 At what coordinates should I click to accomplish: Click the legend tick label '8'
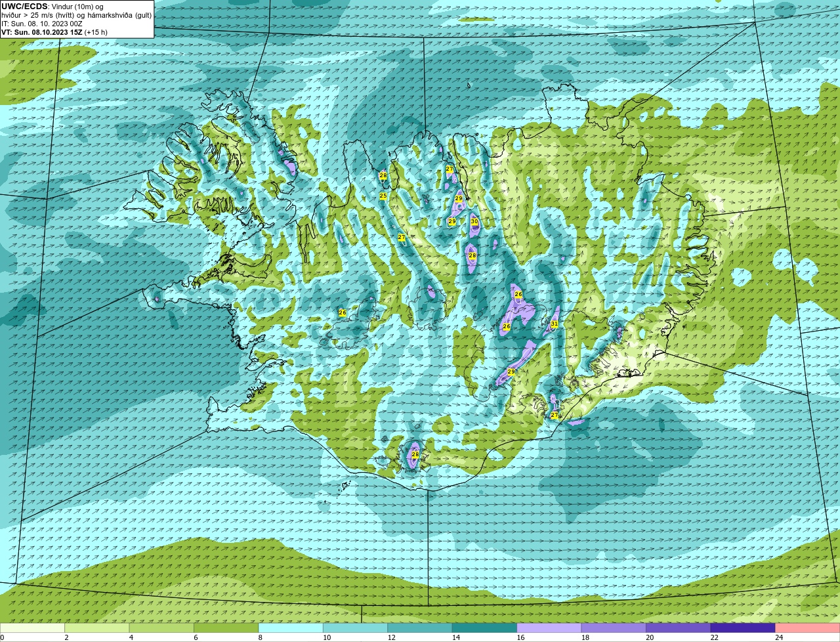point(260,637)
